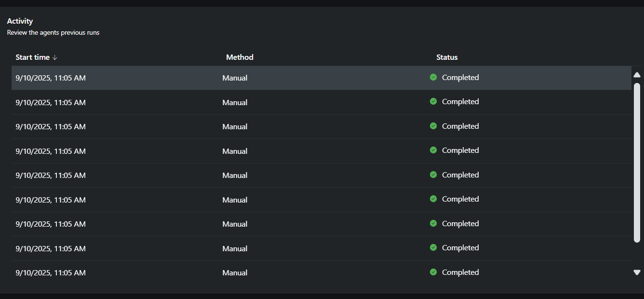Select the highlighted first run row's start time
The image size is (644, 299).
point(51,78)
